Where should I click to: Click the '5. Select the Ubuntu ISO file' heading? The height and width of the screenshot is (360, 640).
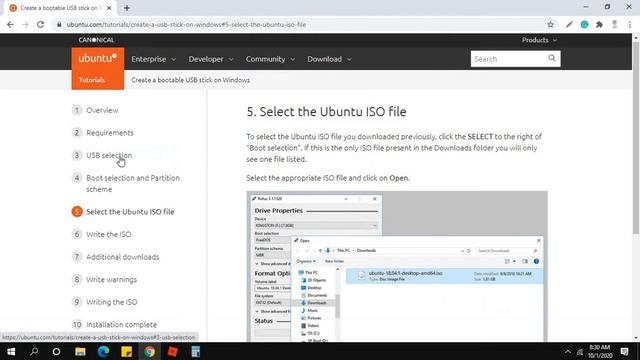tap(326, 112)
